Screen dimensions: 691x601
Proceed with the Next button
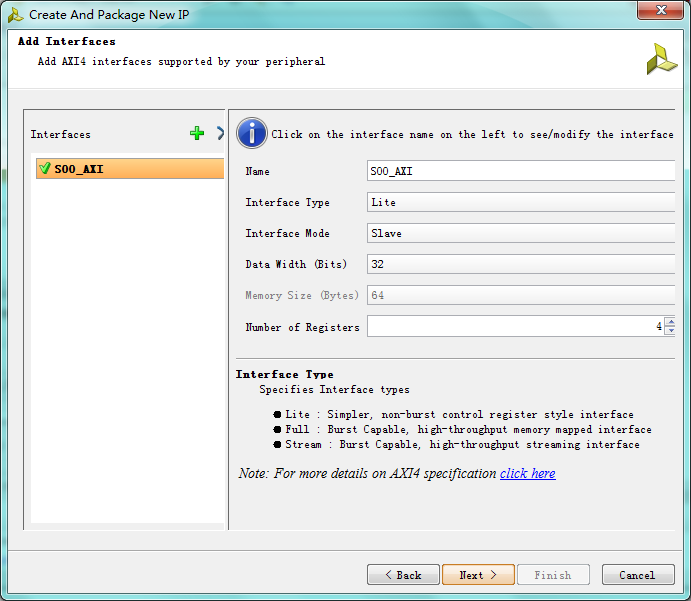(478, 575)
